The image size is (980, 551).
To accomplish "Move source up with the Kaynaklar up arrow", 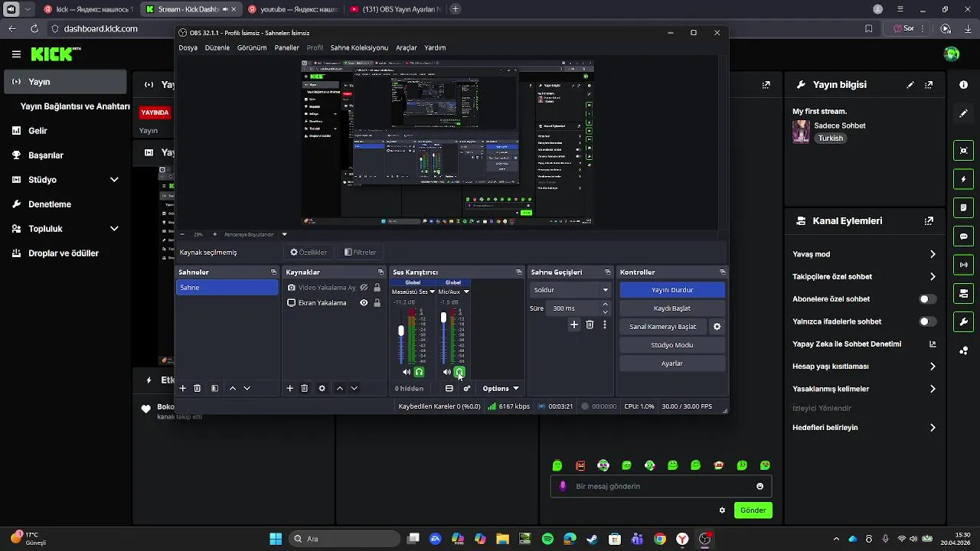I will (x=339, y=389).
